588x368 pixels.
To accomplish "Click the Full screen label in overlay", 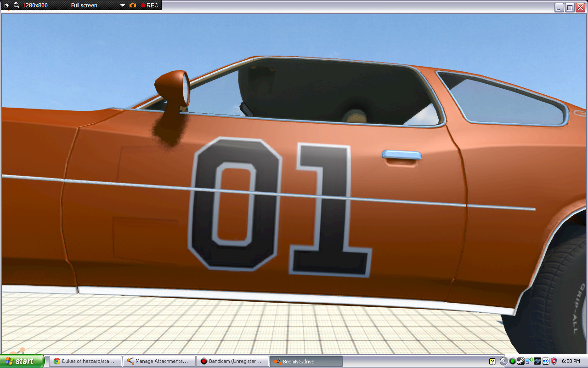I will 84,5.
